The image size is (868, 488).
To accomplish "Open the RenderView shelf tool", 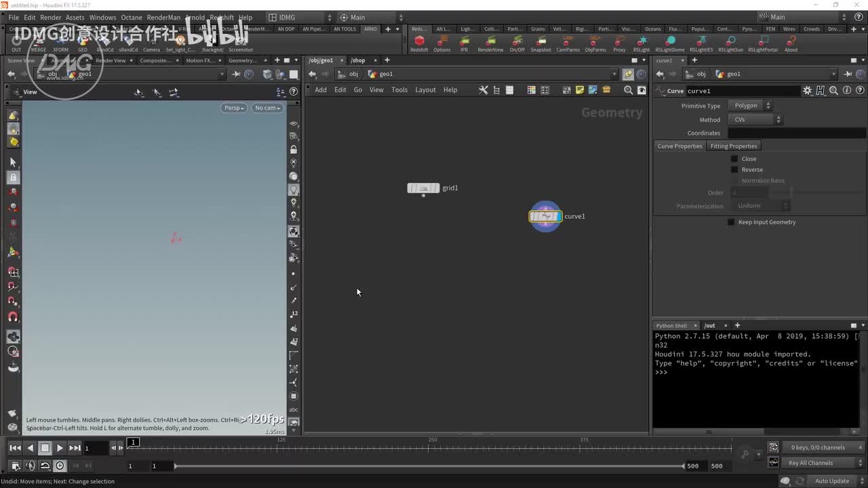I will [490, 41].
